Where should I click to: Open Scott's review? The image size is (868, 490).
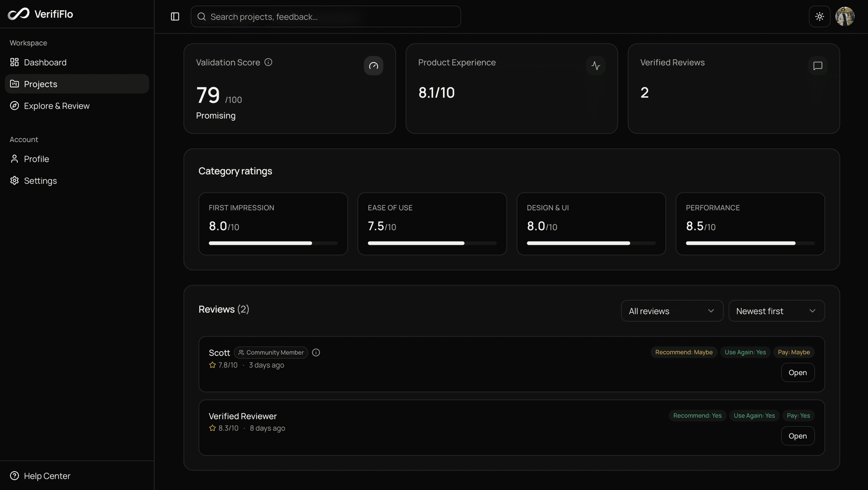[x=797, y=373]
